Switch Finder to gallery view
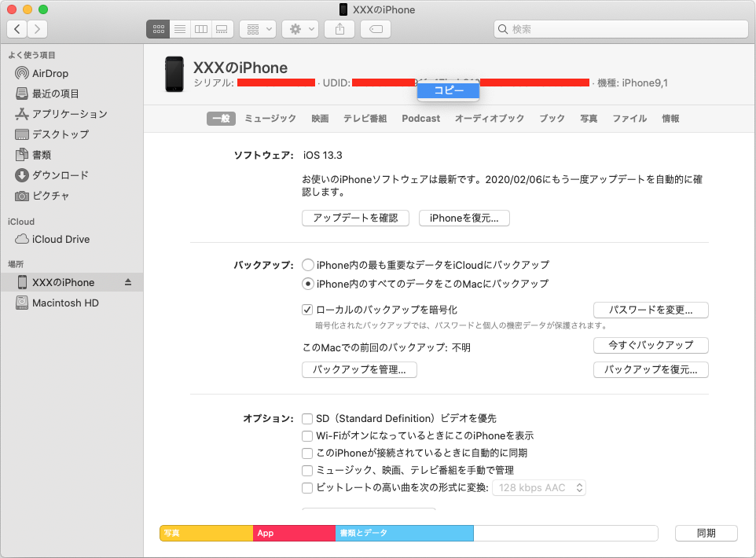This screenshot has width=756, height=558. [221, 28]
